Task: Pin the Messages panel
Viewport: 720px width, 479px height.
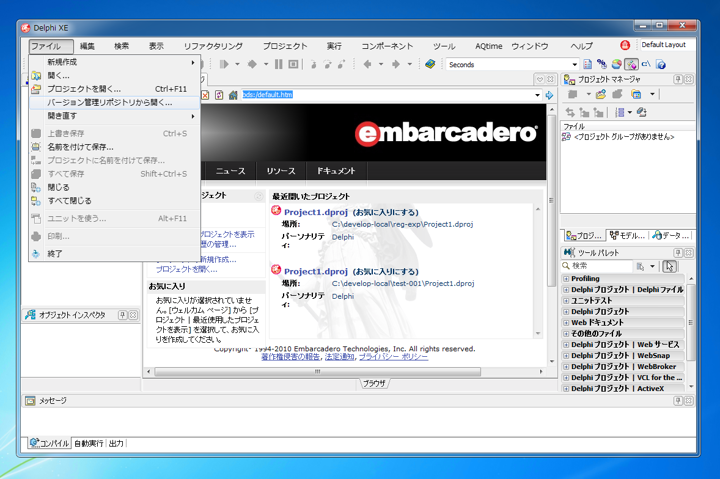Action: 678,400
